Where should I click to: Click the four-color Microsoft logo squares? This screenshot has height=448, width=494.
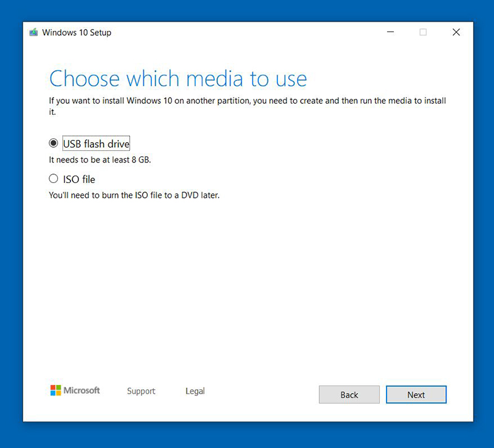(56, 391)
